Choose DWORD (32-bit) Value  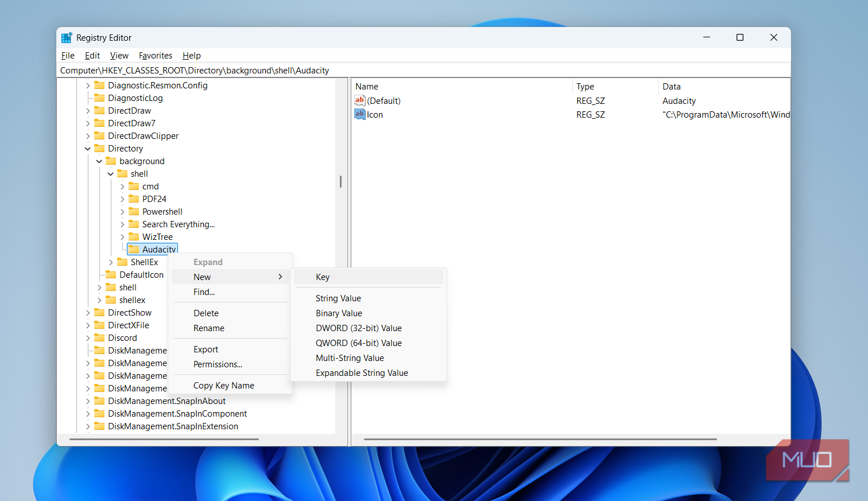coord(369,328)
